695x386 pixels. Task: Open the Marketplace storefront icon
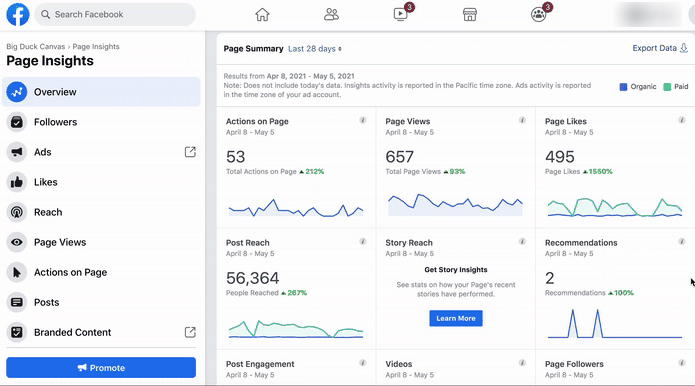click(x=470, y=15)
